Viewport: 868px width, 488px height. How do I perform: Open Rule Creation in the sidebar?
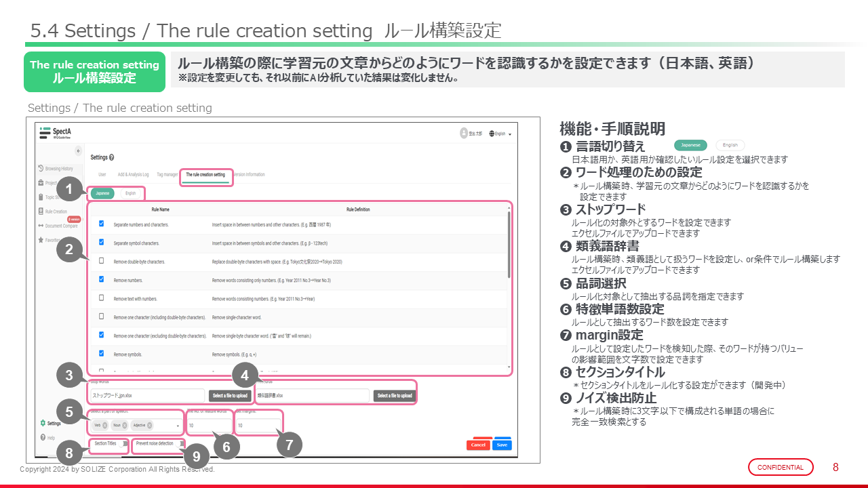pyautogui.click(x=56, y=211)
